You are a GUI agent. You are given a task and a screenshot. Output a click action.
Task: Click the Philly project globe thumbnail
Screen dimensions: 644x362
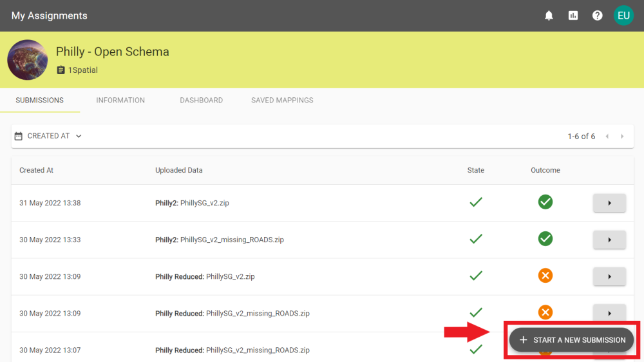pos(28,60)
